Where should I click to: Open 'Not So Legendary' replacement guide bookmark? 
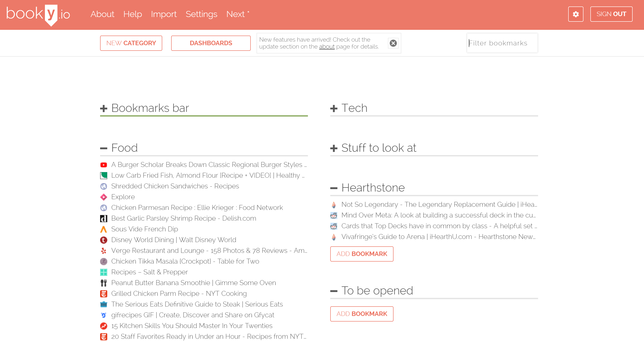tap(439, 205)
